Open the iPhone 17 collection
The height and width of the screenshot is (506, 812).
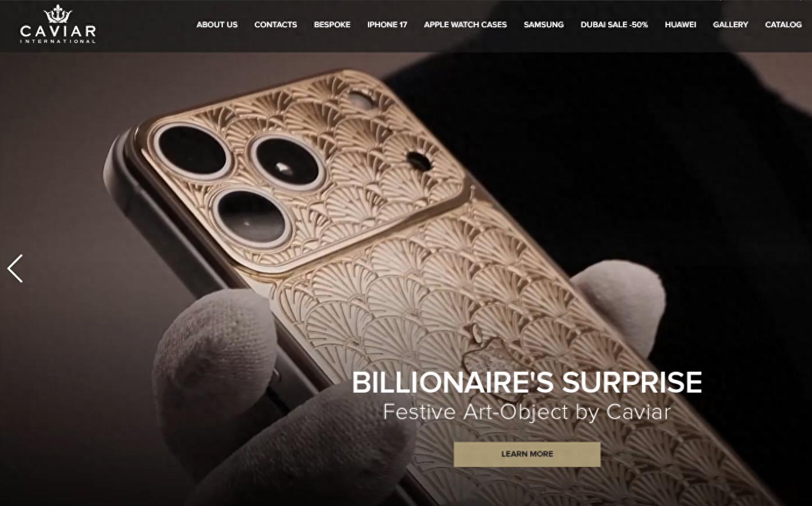point(387,24)
